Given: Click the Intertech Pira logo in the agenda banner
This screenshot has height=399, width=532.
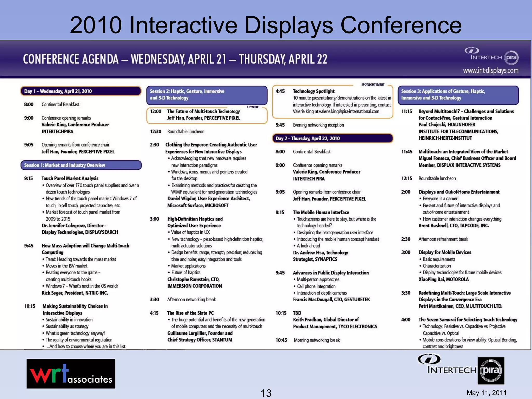Looking at the screenshot, I should click(x=491, y=56).
